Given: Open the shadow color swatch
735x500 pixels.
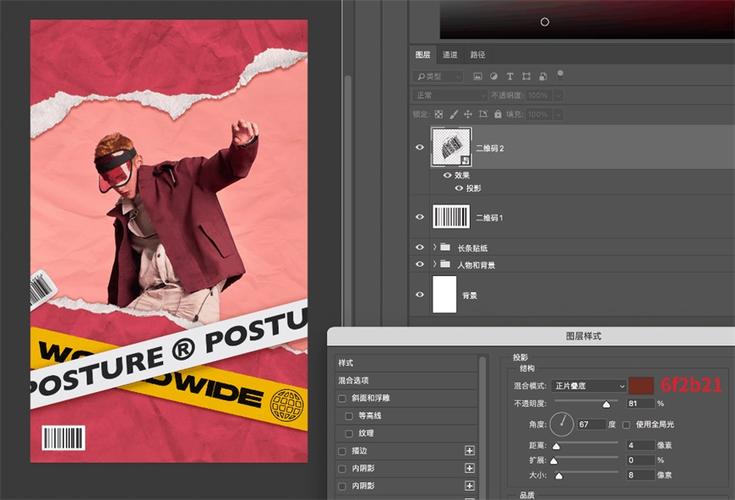Looking at the screenshot, I should click(641, 386).
